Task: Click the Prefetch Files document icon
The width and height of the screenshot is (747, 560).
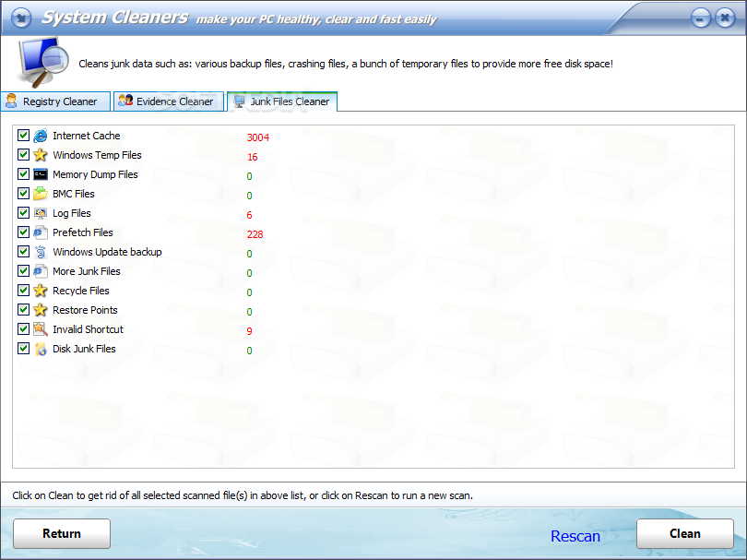Action: point(41,232)
